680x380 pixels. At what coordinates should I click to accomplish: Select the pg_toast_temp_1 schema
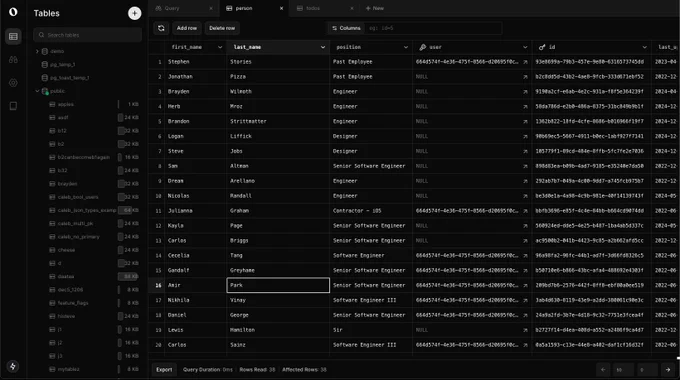click(x=69, y=78)
